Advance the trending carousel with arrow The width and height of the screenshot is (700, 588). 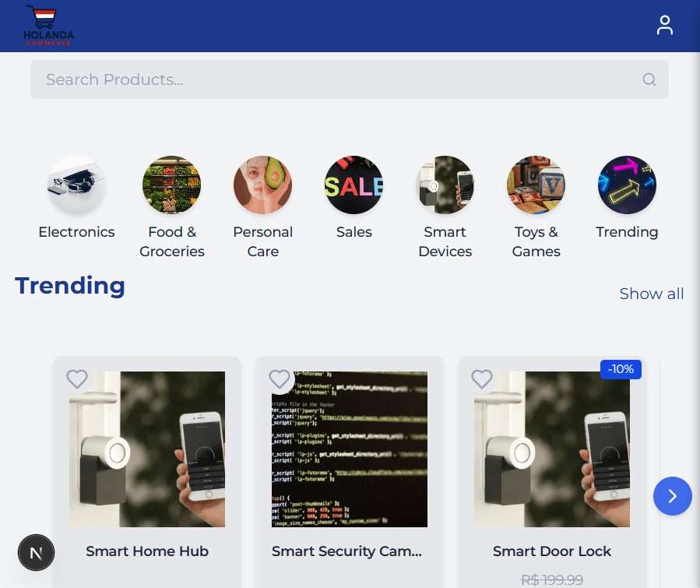pos(672,496)
